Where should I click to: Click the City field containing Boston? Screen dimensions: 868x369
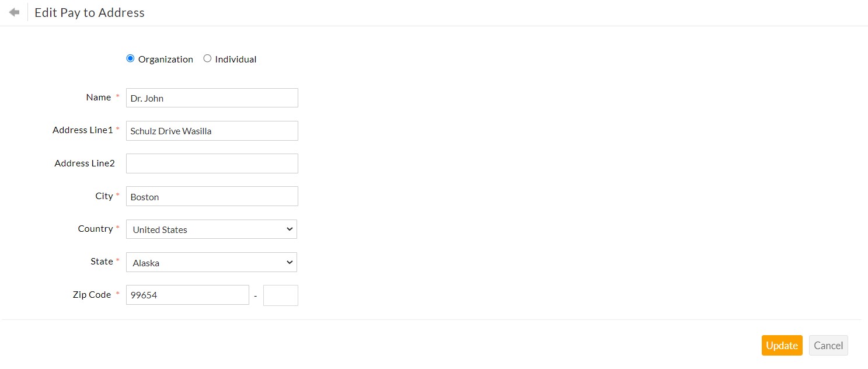[212, 196]
